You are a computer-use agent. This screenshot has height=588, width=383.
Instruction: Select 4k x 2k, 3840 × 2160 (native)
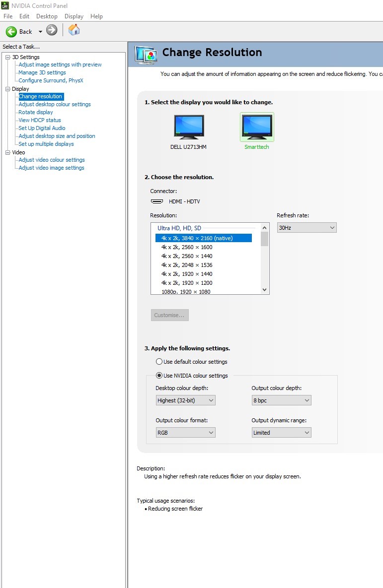pos(204,238)
